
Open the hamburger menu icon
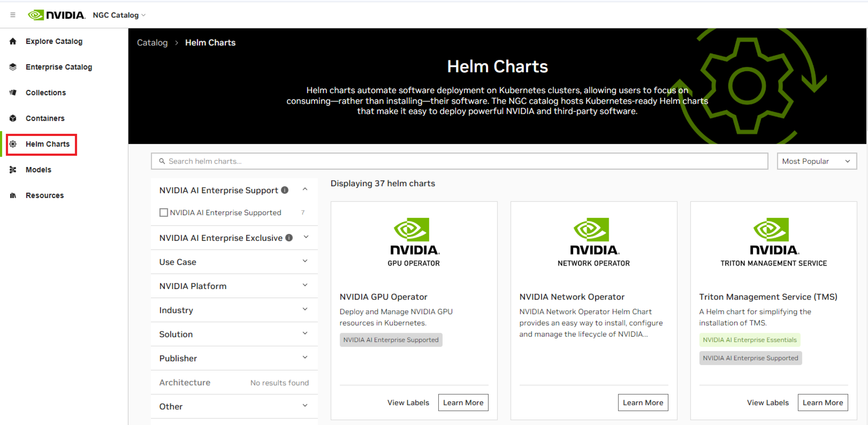13,15
